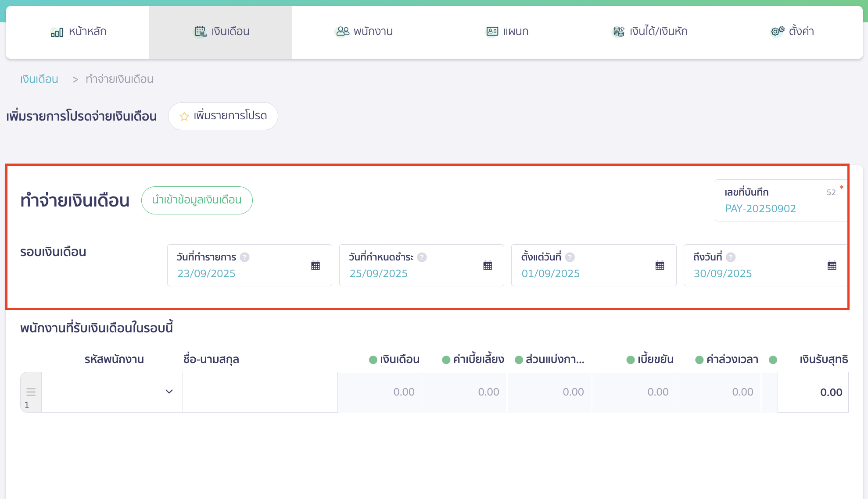Open calendar icon for วันที่กำหนดชำระ

[x=488, y=265]
